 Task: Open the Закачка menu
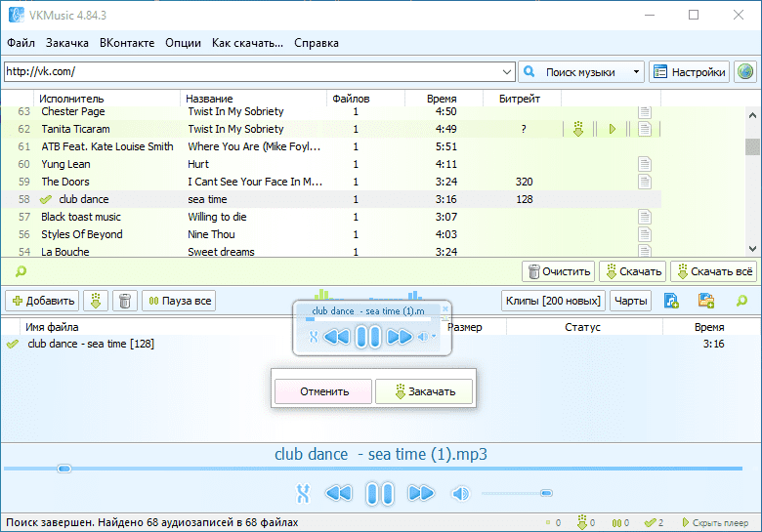pos(67,43)
